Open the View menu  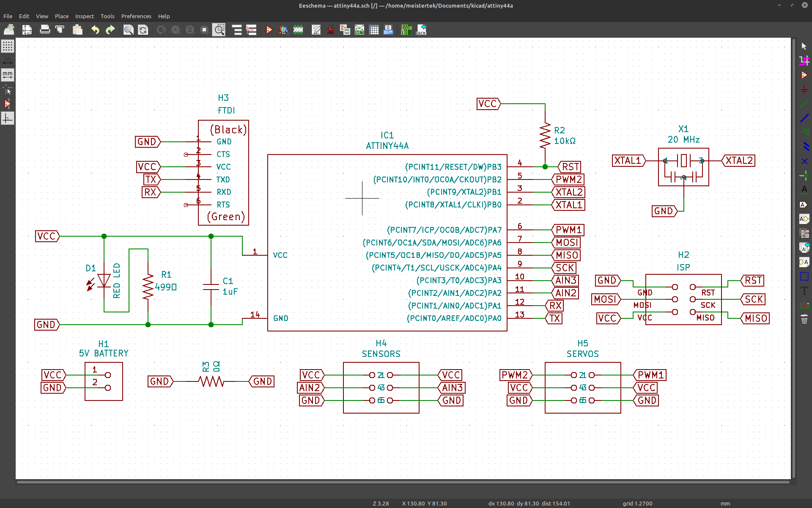click(x=42, y=16)
